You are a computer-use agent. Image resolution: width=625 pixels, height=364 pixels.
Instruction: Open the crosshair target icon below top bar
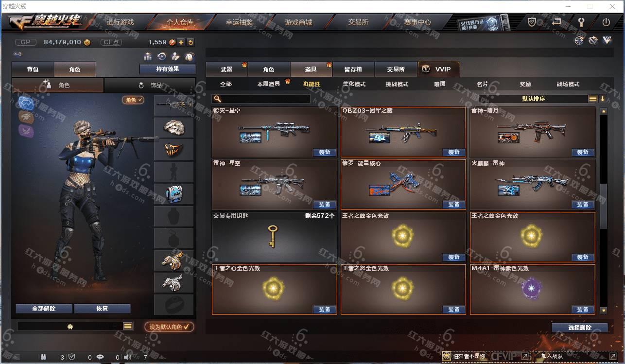[x=579, y=41]
